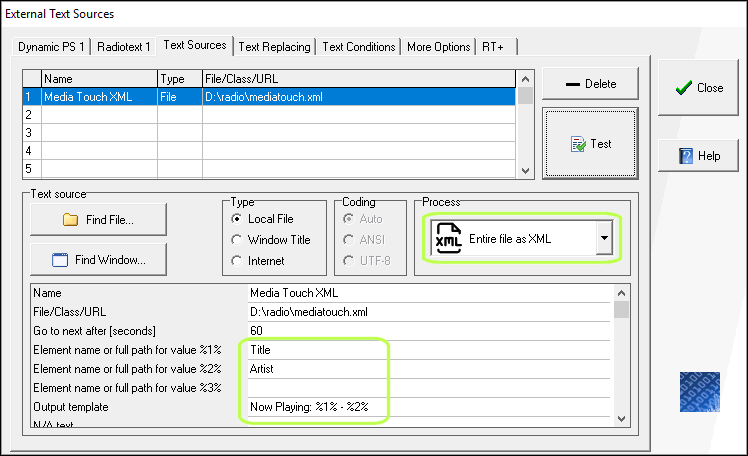Click the Delete button
Screen dimensions: 748x456
[590, 84]
